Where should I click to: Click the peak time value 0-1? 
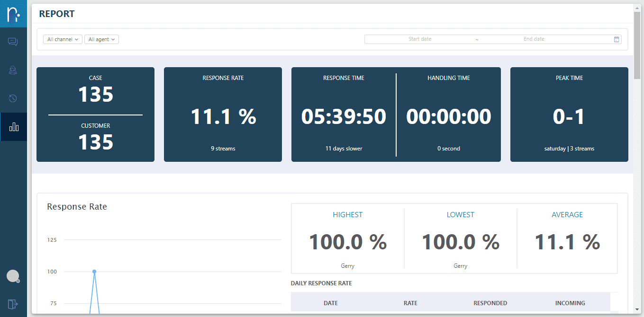pyautogui.click(x=569, y=116)
